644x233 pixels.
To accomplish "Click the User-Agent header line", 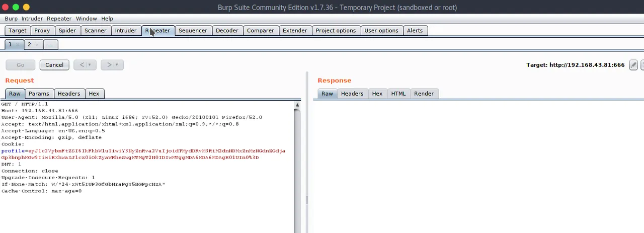I will [131, 117].
